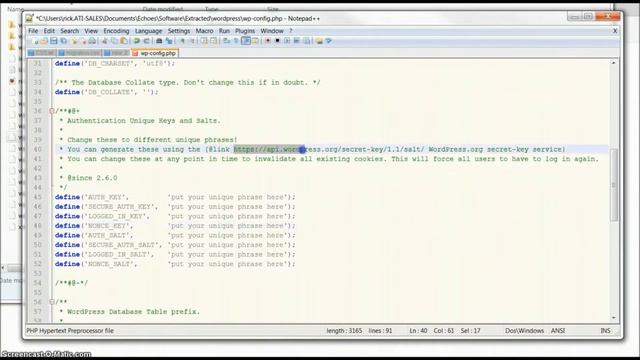Start macro recording with red dot icon
The width and height of the screenshot is (640, 360).
[x=268, y=41]
